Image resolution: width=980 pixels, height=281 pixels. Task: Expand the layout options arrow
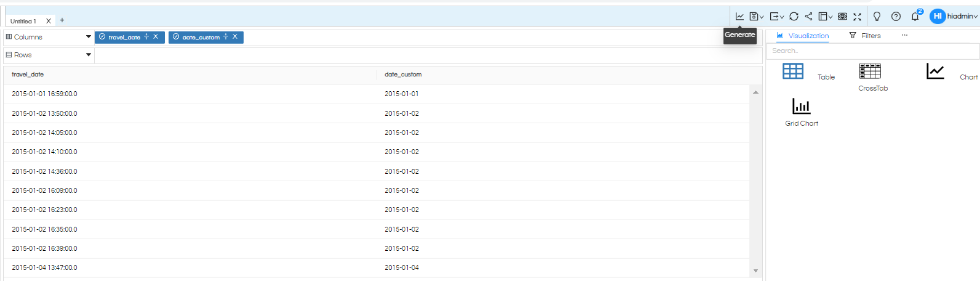click(x=831, y=17)
